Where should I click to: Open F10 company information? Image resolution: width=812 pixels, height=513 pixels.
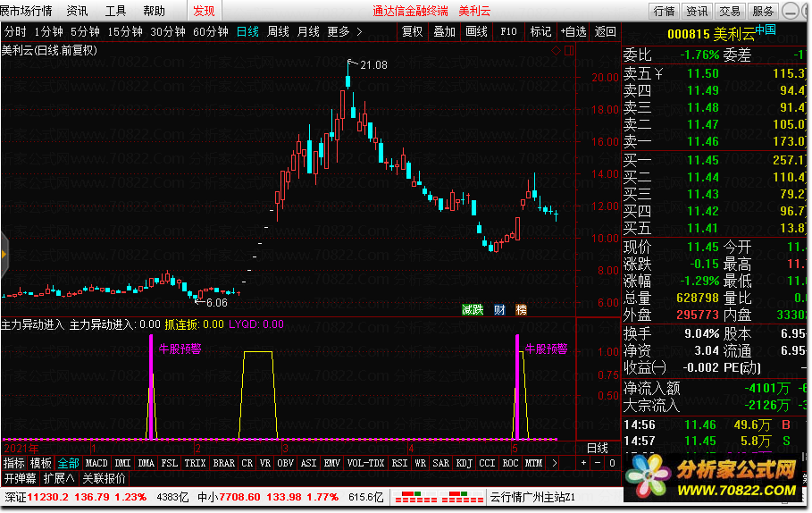(508, 31)
